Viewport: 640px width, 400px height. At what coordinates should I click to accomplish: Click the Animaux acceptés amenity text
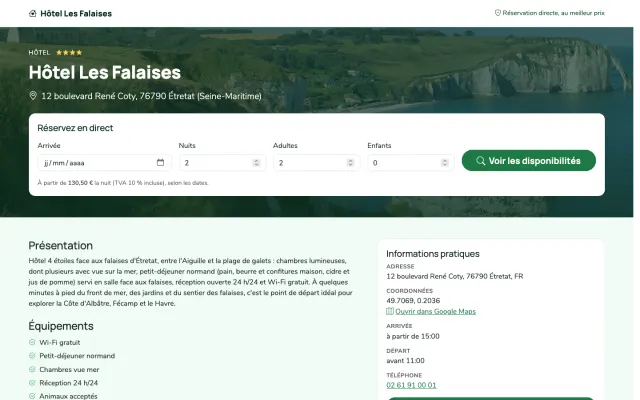click(68, 396)
